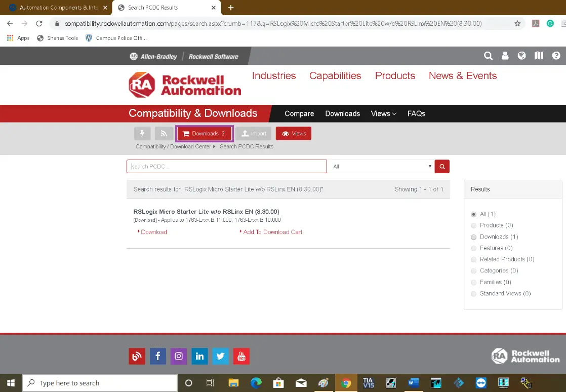Select the Standard Views (0) filter

click(x=473, y=294)
